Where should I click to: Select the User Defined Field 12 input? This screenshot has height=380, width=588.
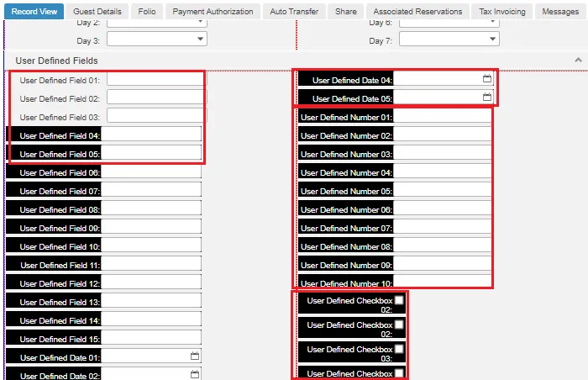[151, 282]
